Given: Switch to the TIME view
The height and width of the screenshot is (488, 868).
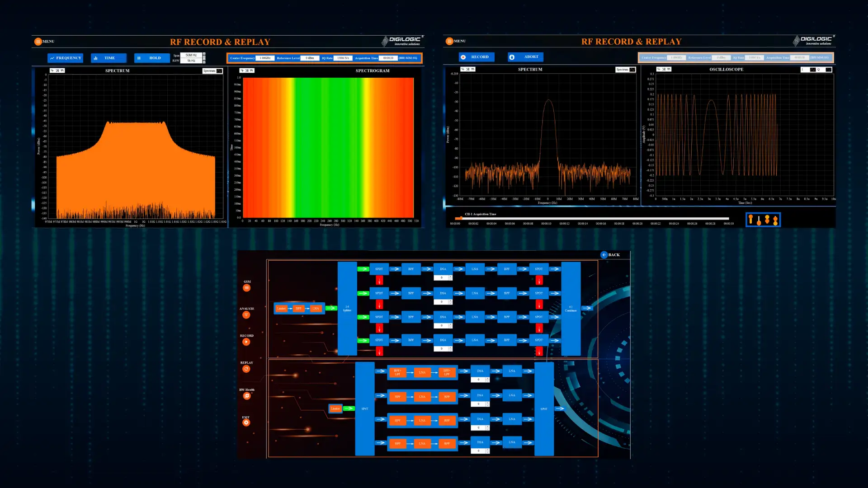Looking at the screenshot, I should tap(108, 58).
